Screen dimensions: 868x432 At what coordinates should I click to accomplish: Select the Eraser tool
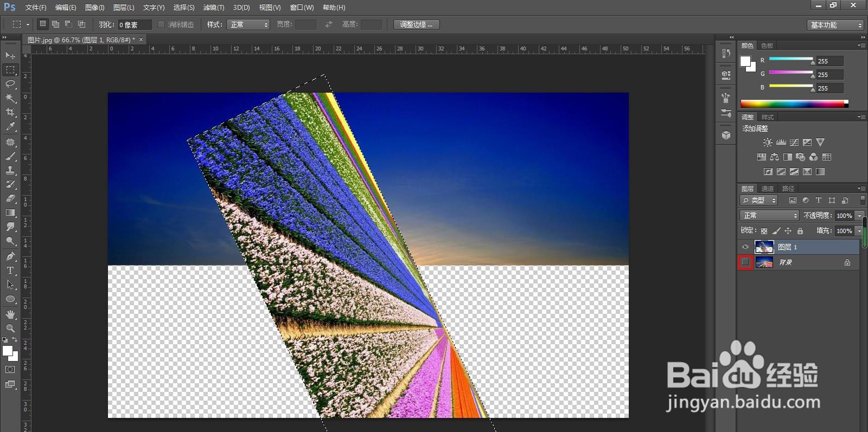10,198
